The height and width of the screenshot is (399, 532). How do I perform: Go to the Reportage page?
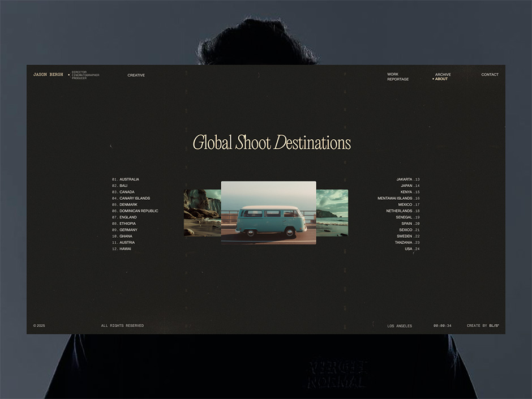(398, 79)
